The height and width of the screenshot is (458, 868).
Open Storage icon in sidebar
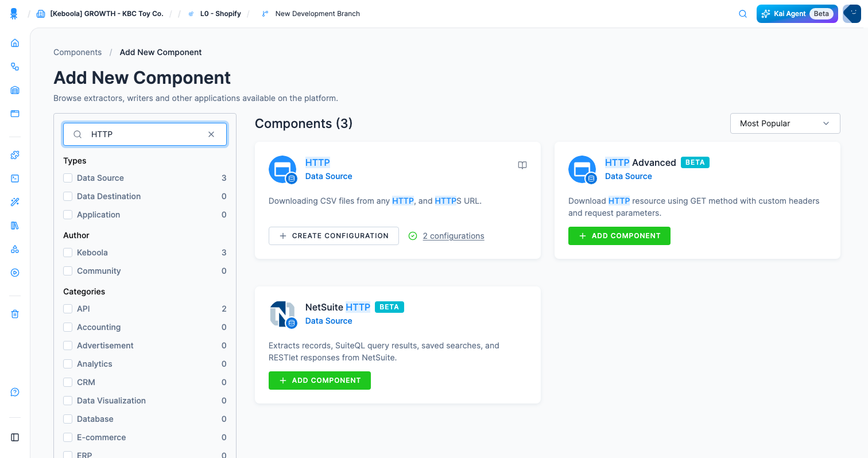pyautogui.click(x=15, y=90)
